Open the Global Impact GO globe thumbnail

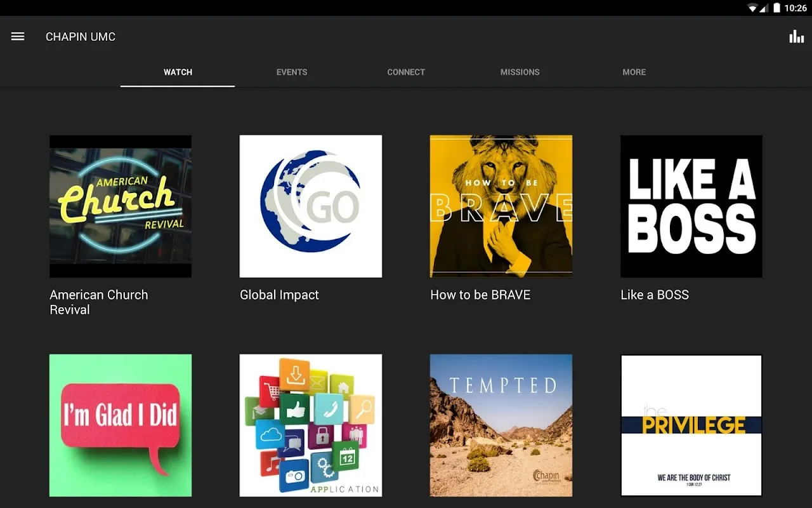pos(311,206)
